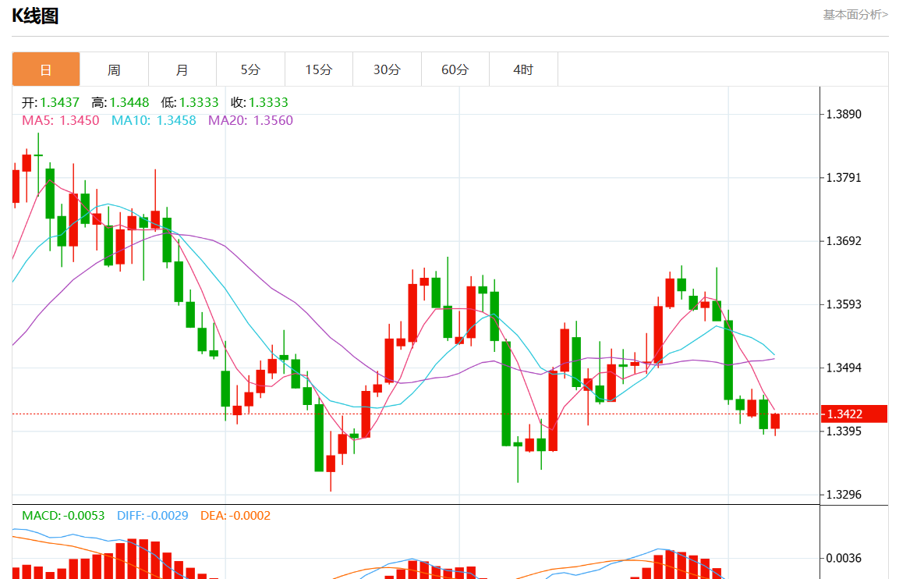The image size is (924, 579).
Task: Click the 1.3296 price axis label
Action: coord(844,495)
